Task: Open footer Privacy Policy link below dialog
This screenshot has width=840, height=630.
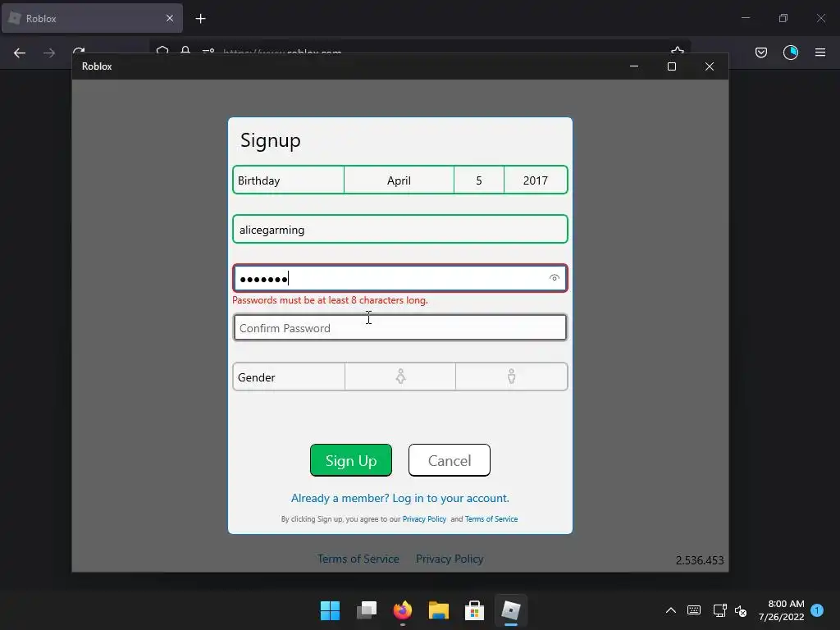Action: (450, 559)
